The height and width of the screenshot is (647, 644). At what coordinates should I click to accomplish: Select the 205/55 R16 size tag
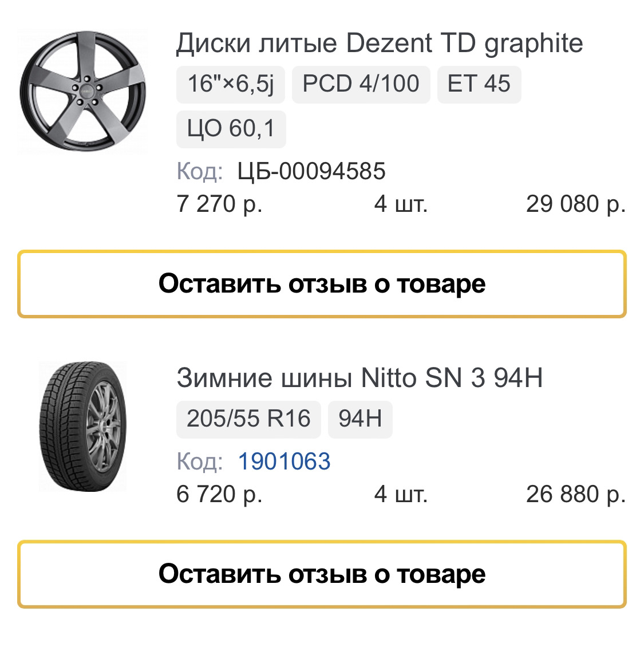(x=248, y=419)
